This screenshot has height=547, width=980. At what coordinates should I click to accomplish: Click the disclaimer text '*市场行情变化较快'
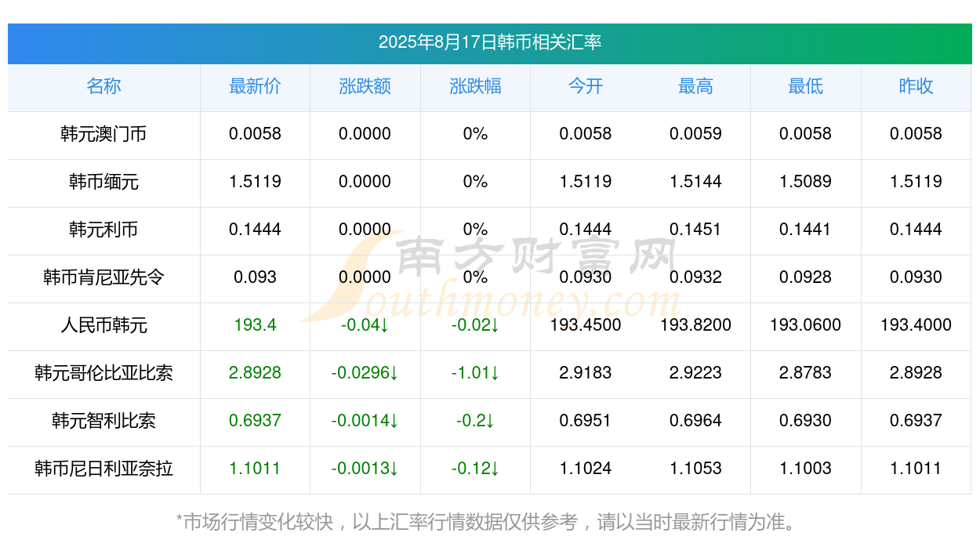(x=255, y=522)
